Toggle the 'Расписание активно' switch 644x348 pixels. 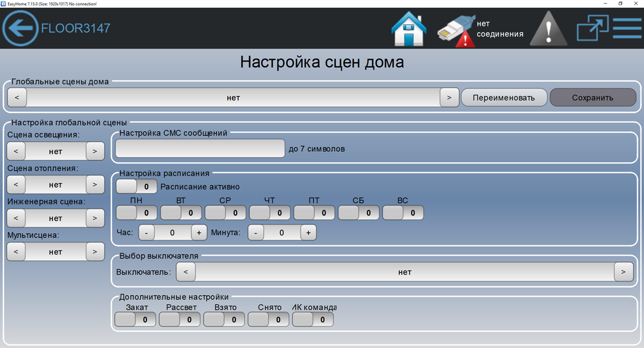(137, 187)
